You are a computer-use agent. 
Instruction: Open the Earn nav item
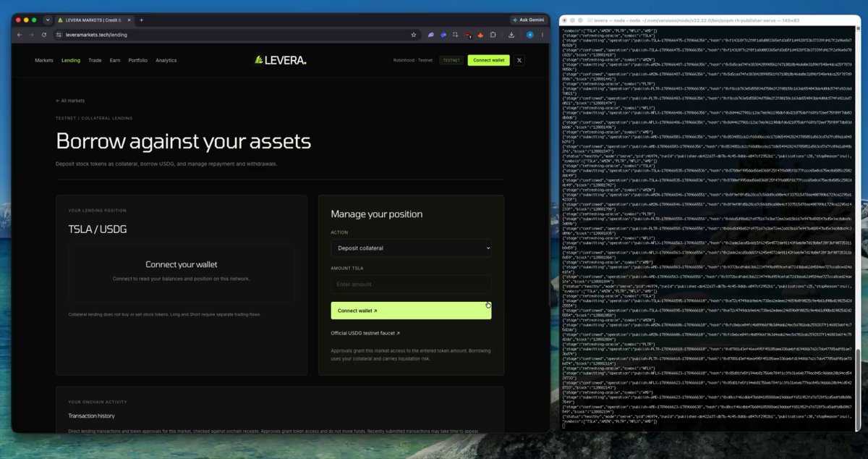[115, 60]
